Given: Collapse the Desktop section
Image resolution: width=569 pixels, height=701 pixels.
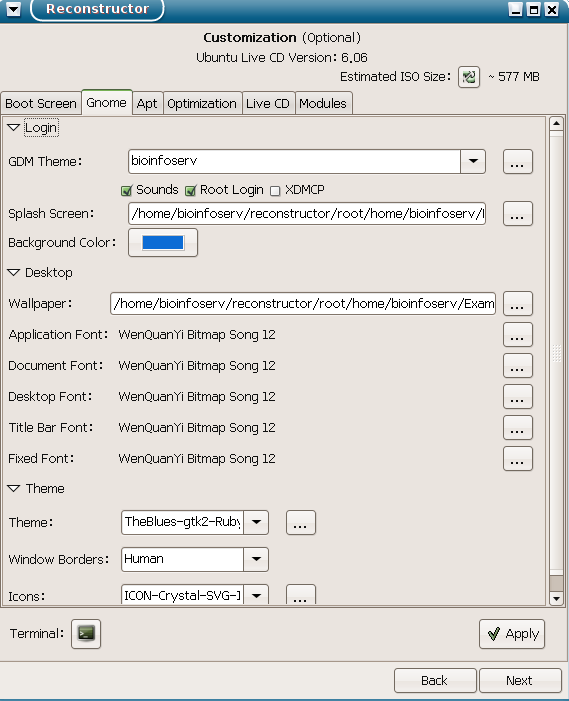Looking at the screenshot, I should (14, 272).
